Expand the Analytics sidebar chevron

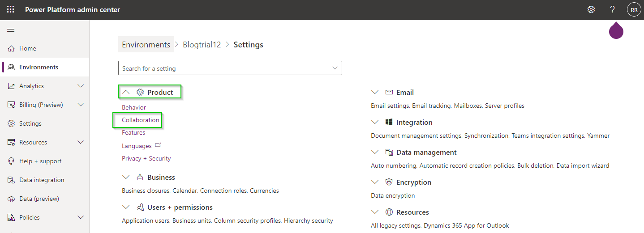pos(81,86)
